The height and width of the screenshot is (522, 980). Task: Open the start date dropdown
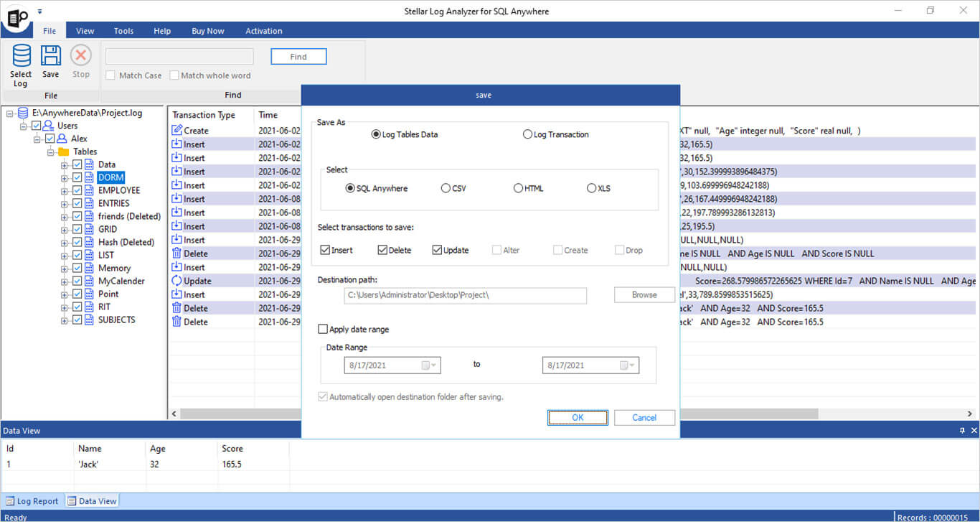[x=428, y=365]
